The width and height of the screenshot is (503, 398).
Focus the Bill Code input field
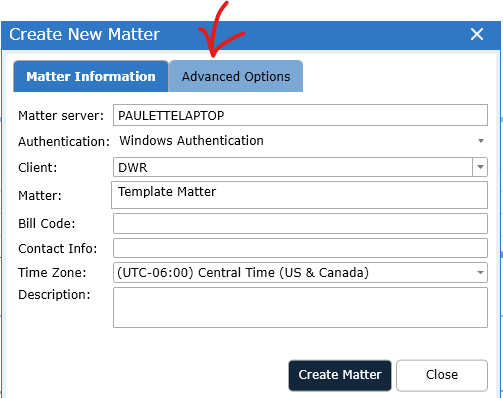click(x=300, y=223)
